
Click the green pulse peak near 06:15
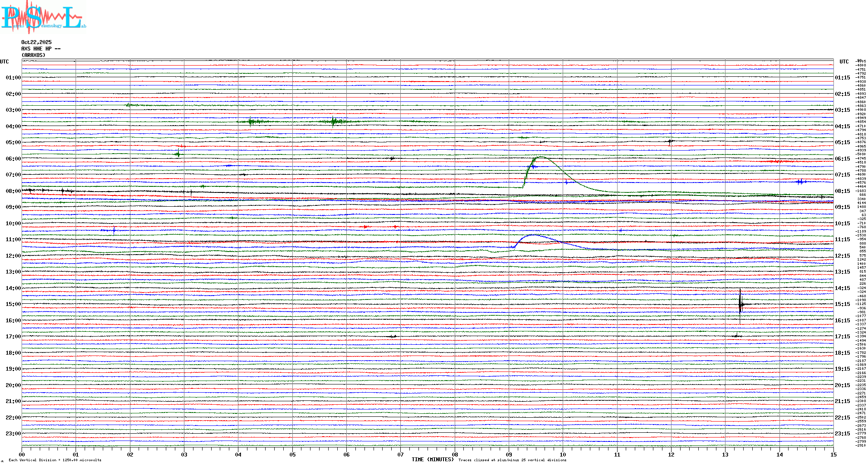coord(541,157)
